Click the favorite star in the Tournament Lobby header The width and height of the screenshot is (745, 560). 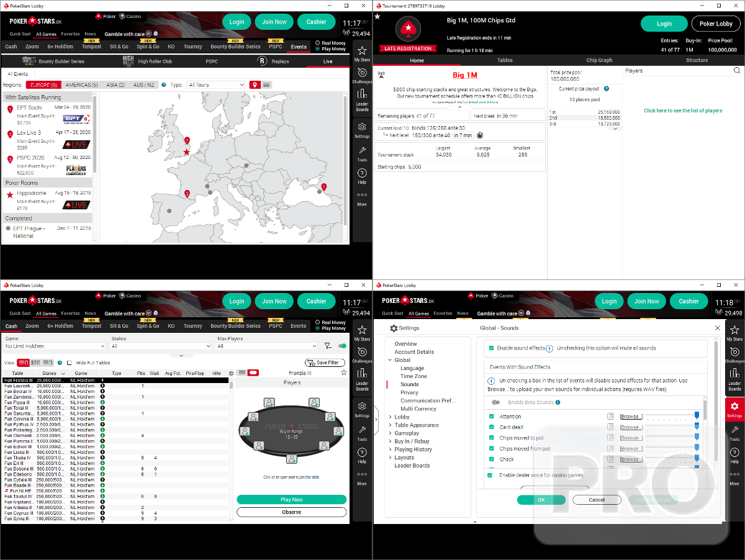point(377,17)
